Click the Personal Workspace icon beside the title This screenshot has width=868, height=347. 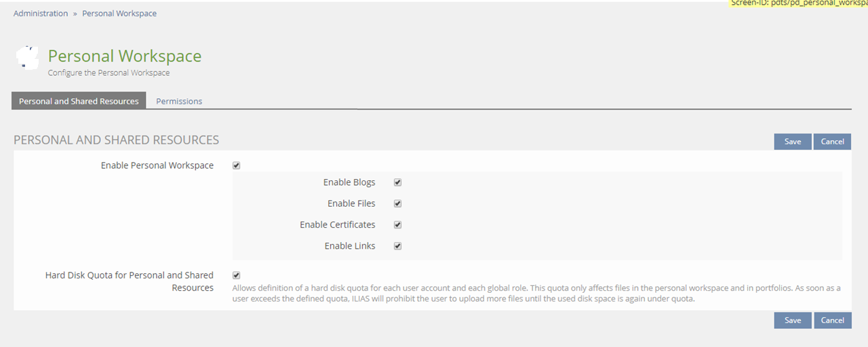point(27,58)
